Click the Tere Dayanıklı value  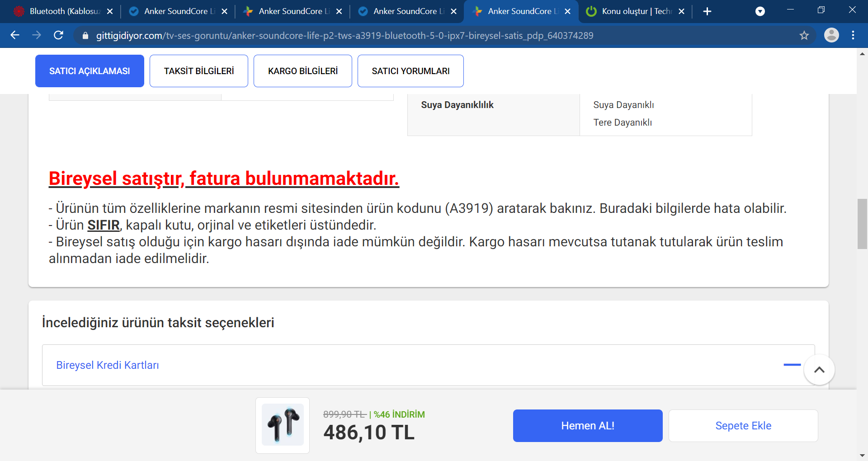tap(623, 122)
